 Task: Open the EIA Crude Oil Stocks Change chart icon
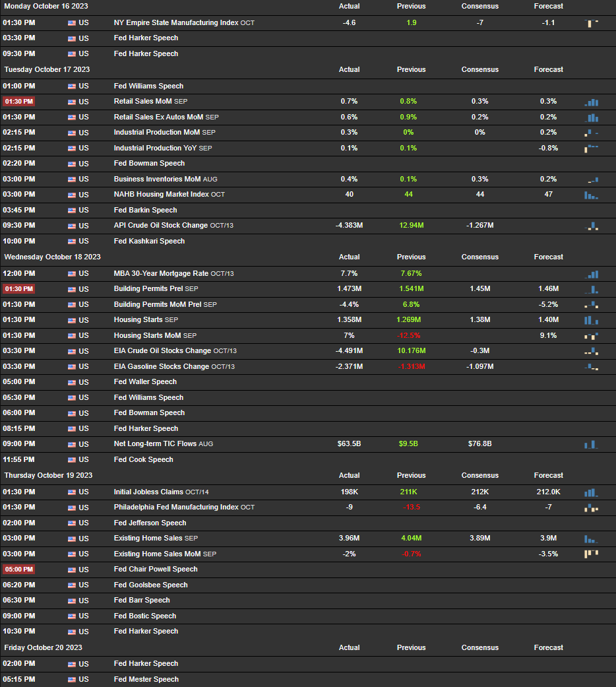point(591,351)
